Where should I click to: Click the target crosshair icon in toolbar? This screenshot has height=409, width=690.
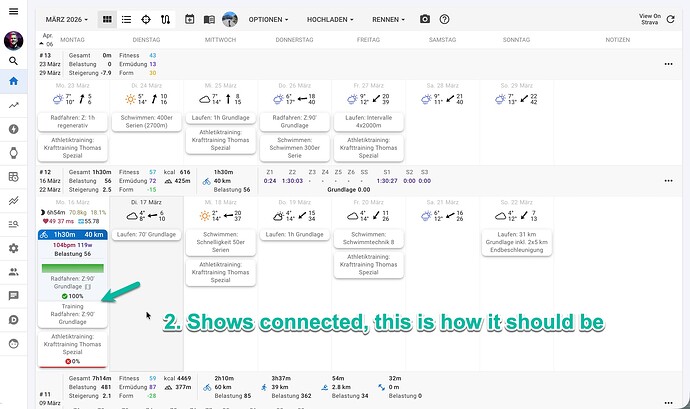(145, 19)
